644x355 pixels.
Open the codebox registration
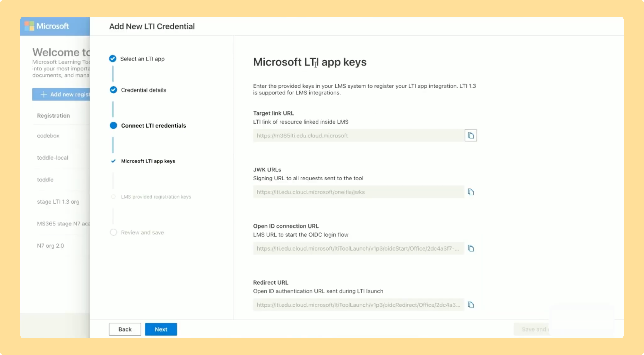(48, 136)
